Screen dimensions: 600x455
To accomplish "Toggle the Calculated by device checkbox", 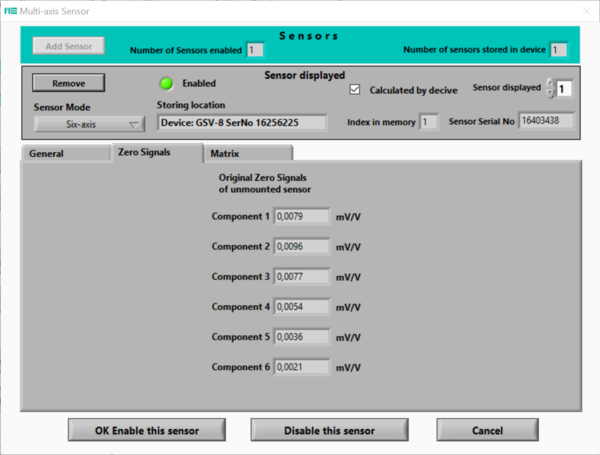I will tap(355, 89).
